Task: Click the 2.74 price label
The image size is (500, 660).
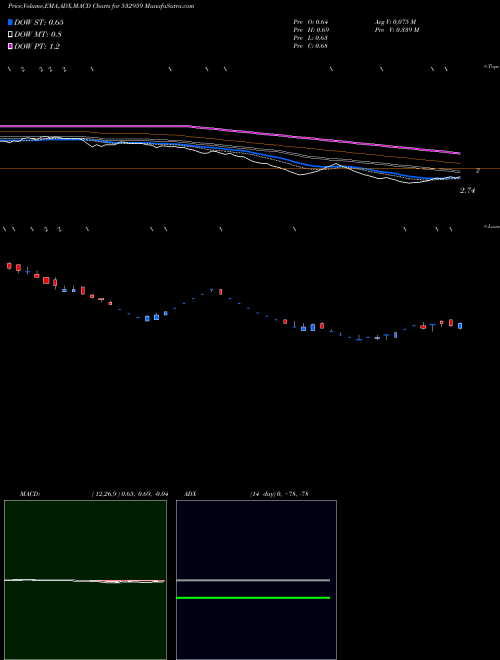Action: pyautogui.click(x=467, y=191)
